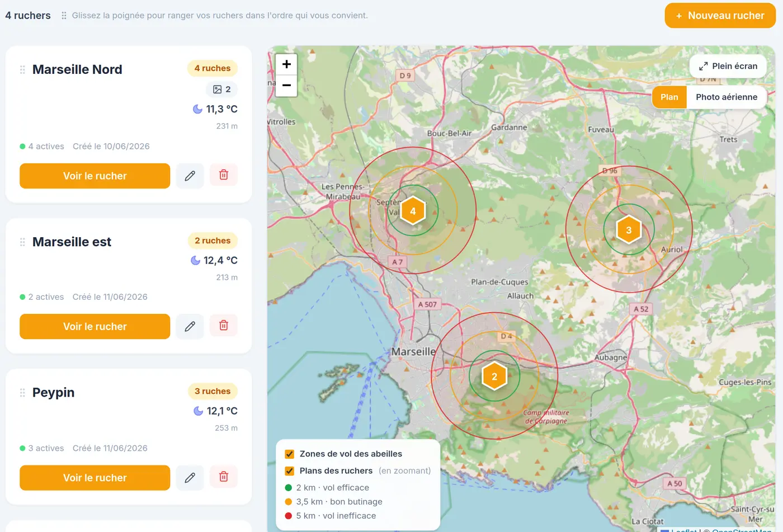Click the orange 3,5 km bon butinage legend
Image resolution: width=783 pixels, height=532 pixels.
click(334, 502)
